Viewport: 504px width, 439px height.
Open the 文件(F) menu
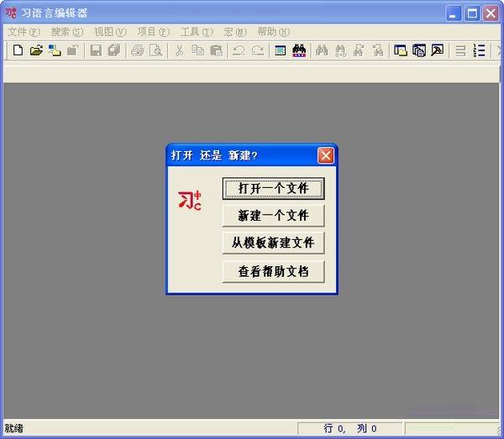click(24, 32)
